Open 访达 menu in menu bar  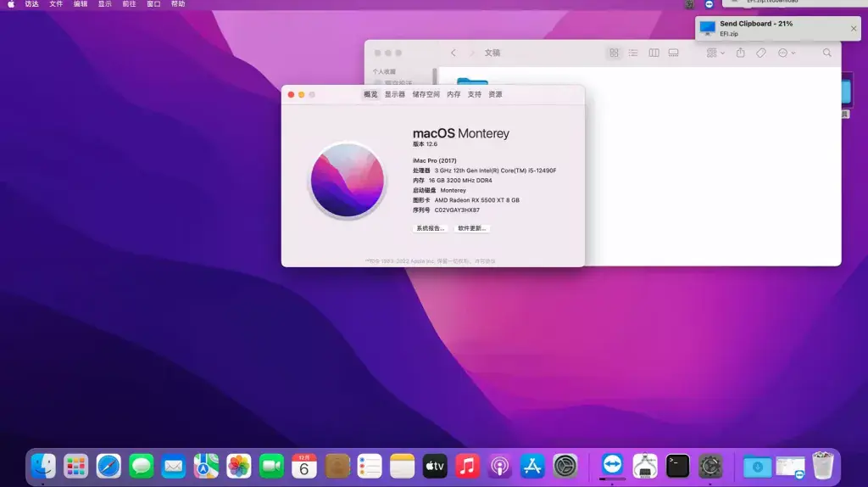31,4
